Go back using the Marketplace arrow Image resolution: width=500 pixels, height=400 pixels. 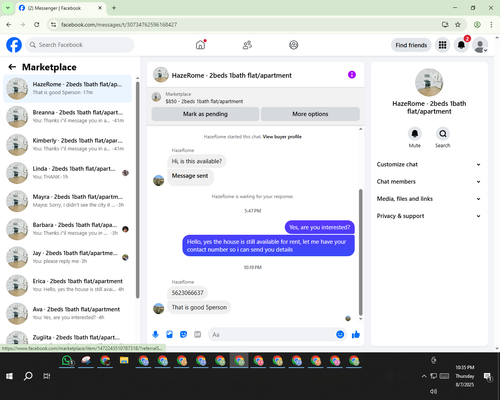(x=12, y=67)
